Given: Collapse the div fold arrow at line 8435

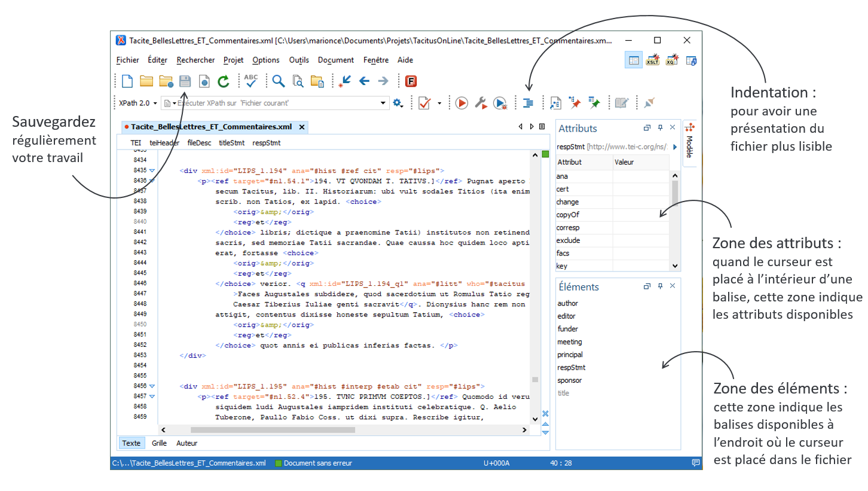Looking at the screenshot, I should (x=152, y=170).
